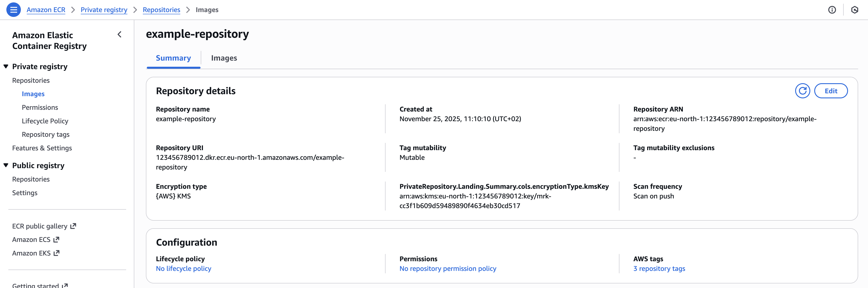Open the ECR public gallery external link
Image resolution: width=868 pixels, height=288 pixels.
click(x=44, y=226)
